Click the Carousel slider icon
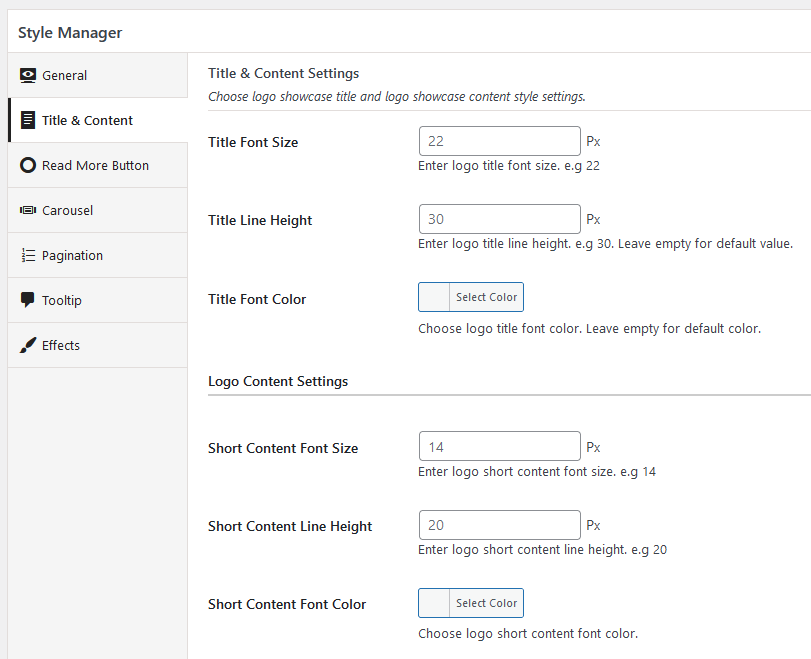This screenshot has height=659, width=811. pyautogui.click(x=28, y=210)
